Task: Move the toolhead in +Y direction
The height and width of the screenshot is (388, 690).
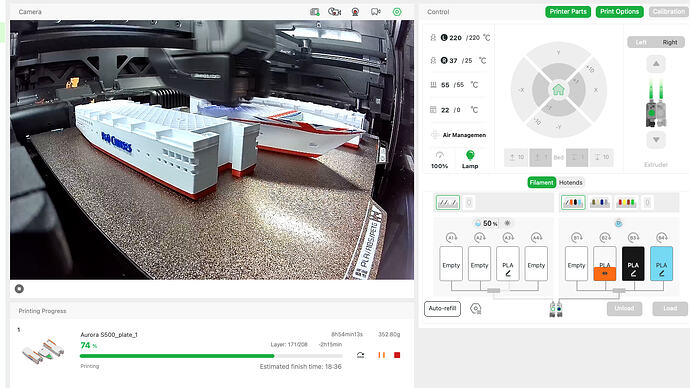Action: (x=558, y=53)
